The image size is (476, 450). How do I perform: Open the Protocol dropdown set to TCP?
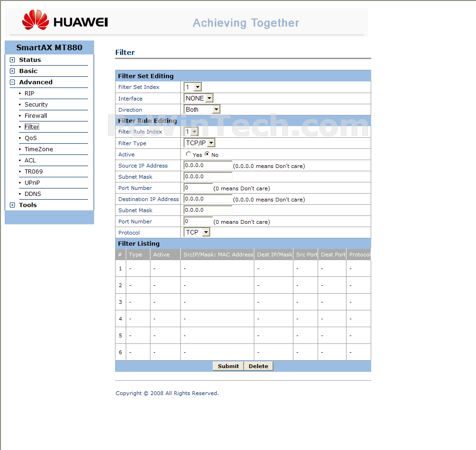(197, 232)
